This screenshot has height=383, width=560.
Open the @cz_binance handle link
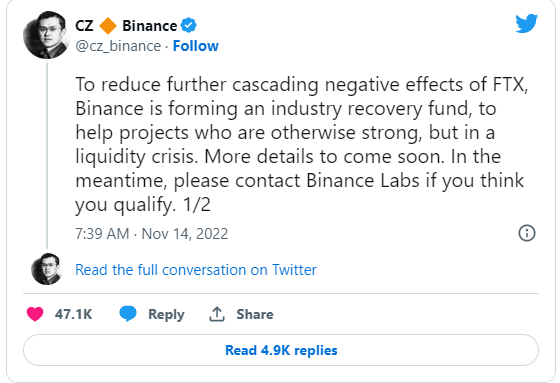coord(118,46)
